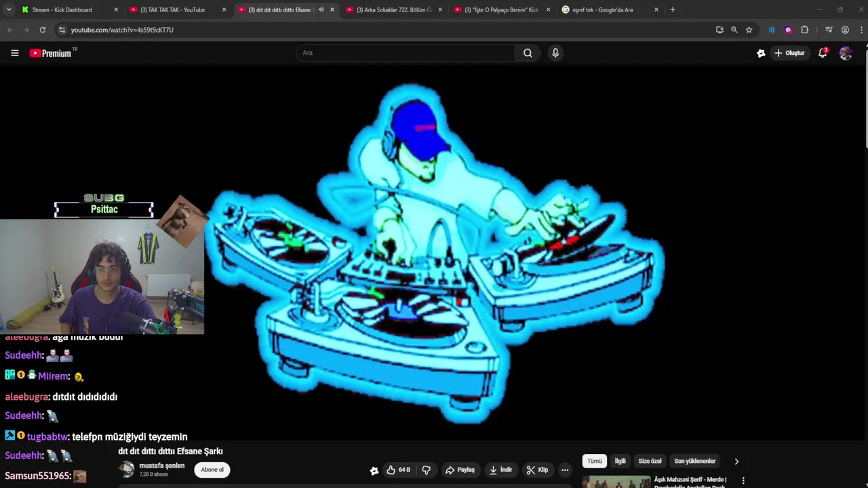
Task: Download the video with İndir
Action: (502, 470)
